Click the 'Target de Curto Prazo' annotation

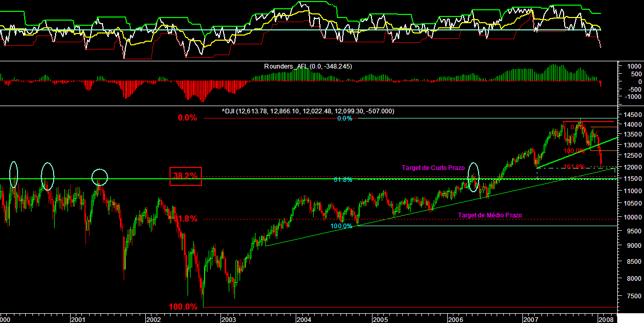point(433,168)
